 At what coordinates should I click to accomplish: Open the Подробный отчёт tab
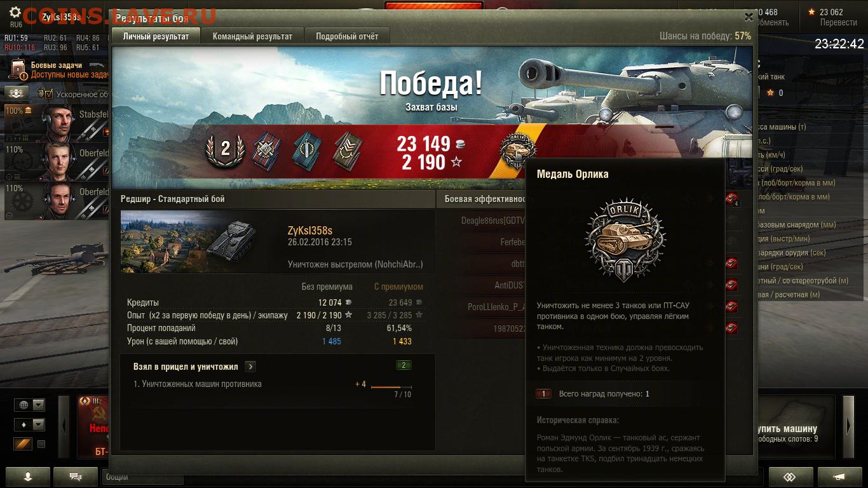click(347, 36)
